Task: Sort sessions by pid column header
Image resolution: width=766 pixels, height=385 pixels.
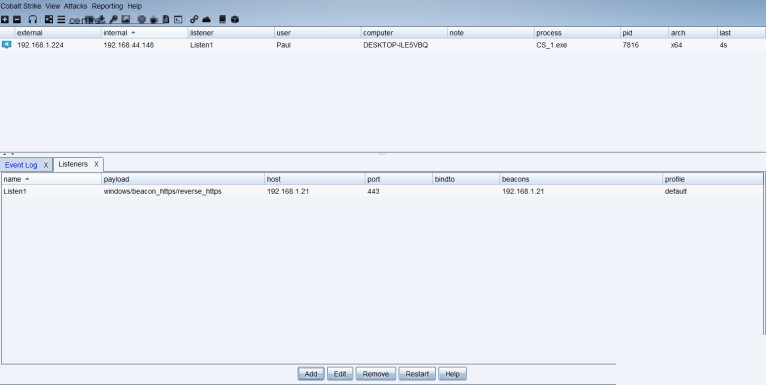Action: point(644,33)
